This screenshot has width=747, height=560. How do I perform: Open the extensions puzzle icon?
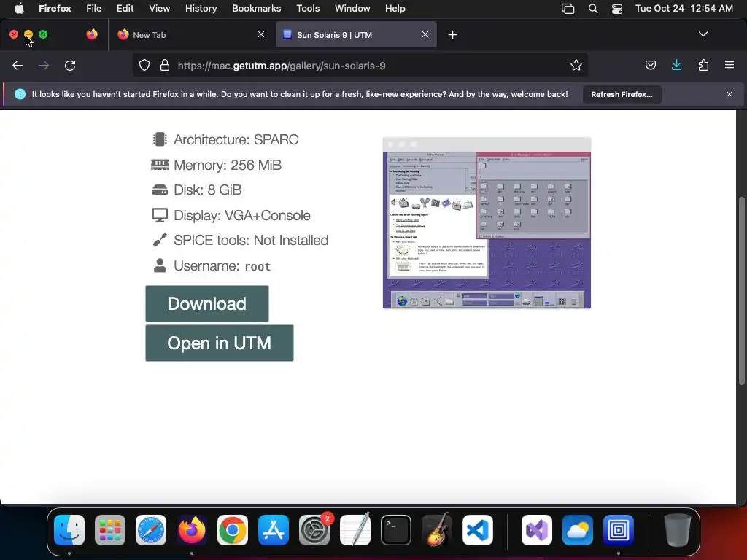[703, 65]
